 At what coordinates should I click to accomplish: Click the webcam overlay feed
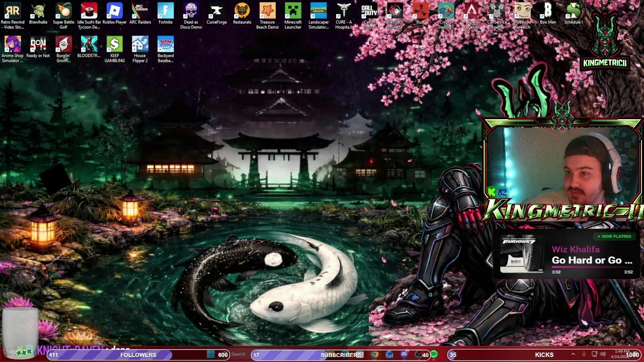(562, 166)
